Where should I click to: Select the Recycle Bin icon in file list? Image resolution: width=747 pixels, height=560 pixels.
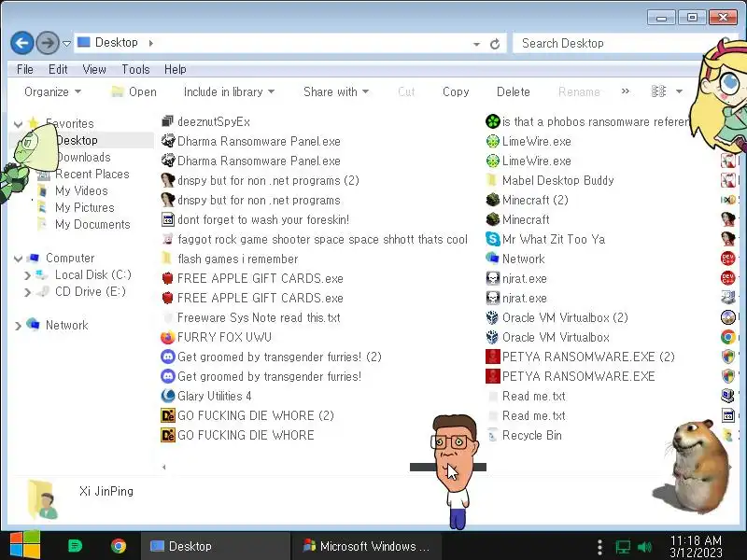coord(492,435)
